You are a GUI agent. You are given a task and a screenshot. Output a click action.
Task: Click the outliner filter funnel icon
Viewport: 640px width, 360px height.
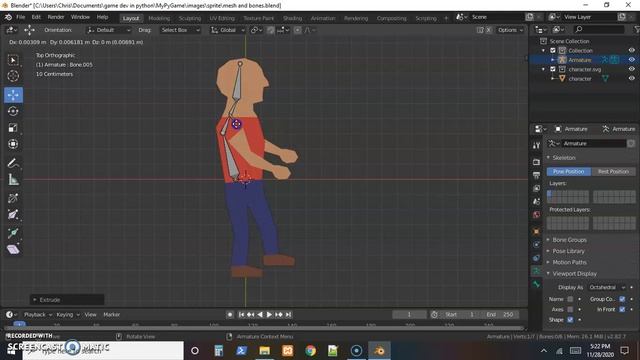(637, 29)
